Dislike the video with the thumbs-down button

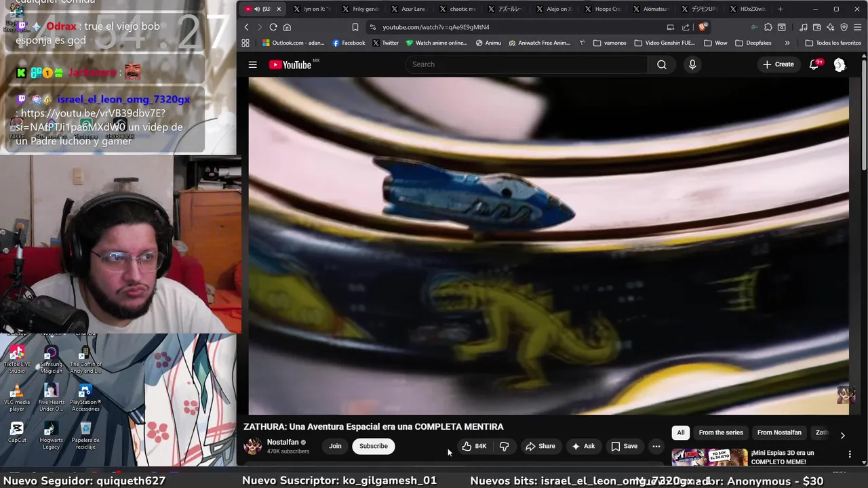(504, 446)
